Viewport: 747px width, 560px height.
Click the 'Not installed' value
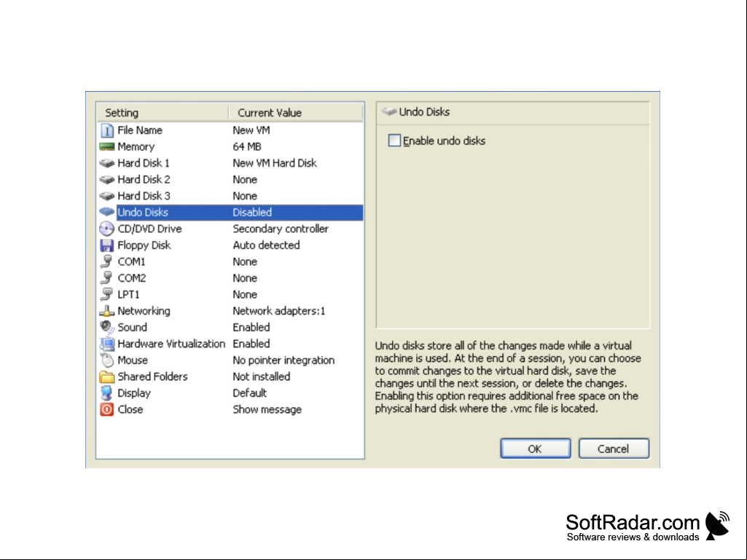tap(262, 376)
